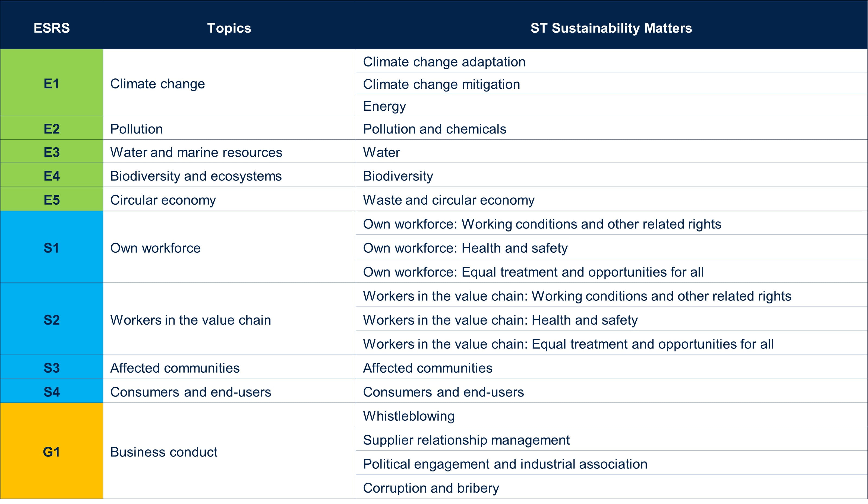Viewport: 868px width, 504px height.
Task: Click the Pollution and chemicals cell
Action: [434, 129]
